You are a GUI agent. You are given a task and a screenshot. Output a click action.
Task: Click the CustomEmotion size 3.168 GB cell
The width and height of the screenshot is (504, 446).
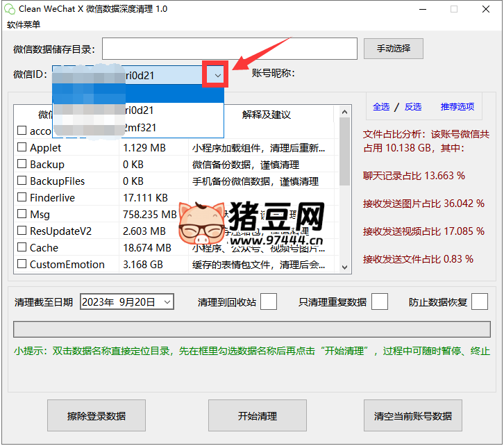(143, 265)
